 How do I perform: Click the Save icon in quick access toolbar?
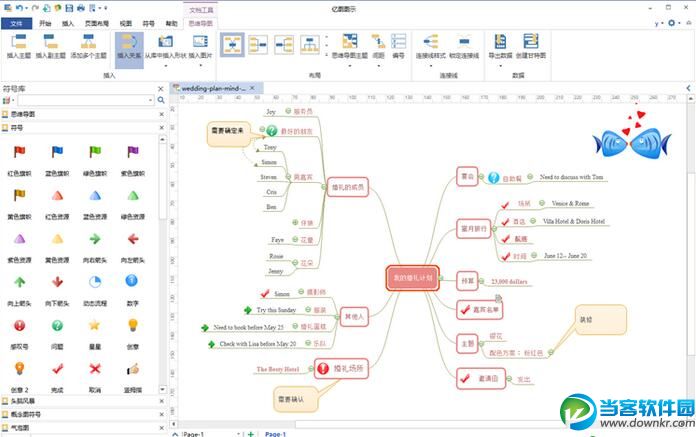point(69,8)
